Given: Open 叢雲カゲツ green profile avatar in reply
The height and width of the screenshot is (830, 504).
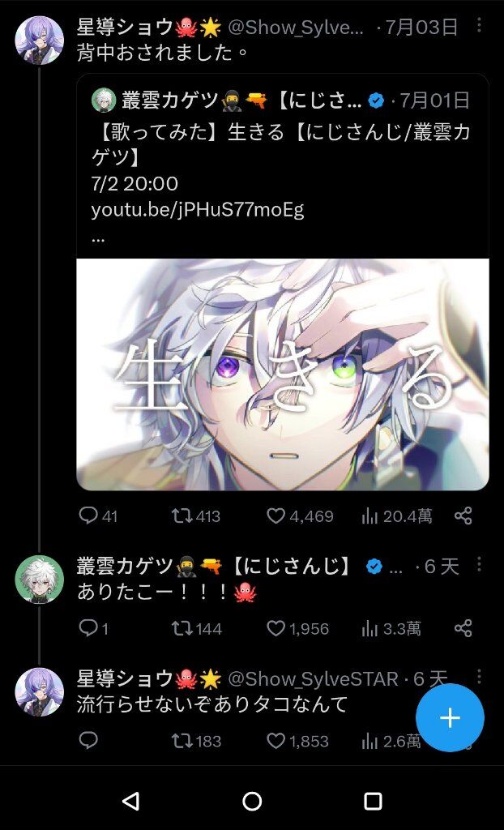Looking at the screenshot, I should pyautogui.click(x=40, y=579).
